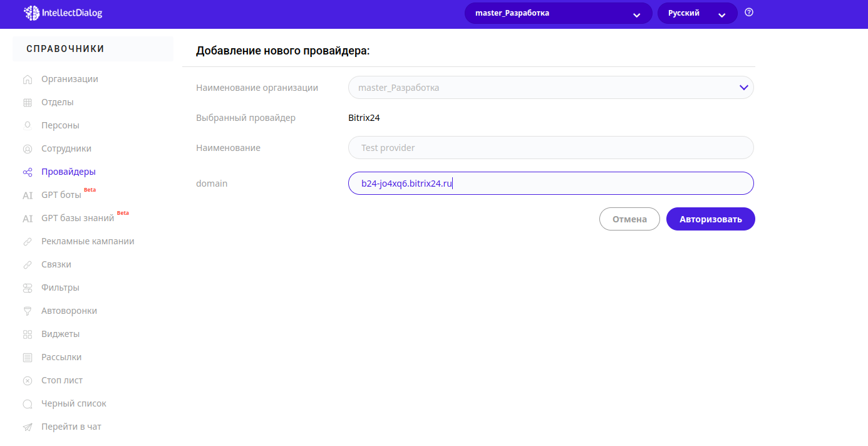This screenshot has height=446, width=868.
Task: Click the Отделы grid icon
Action: pyautogui.click(x=28, y=103)
